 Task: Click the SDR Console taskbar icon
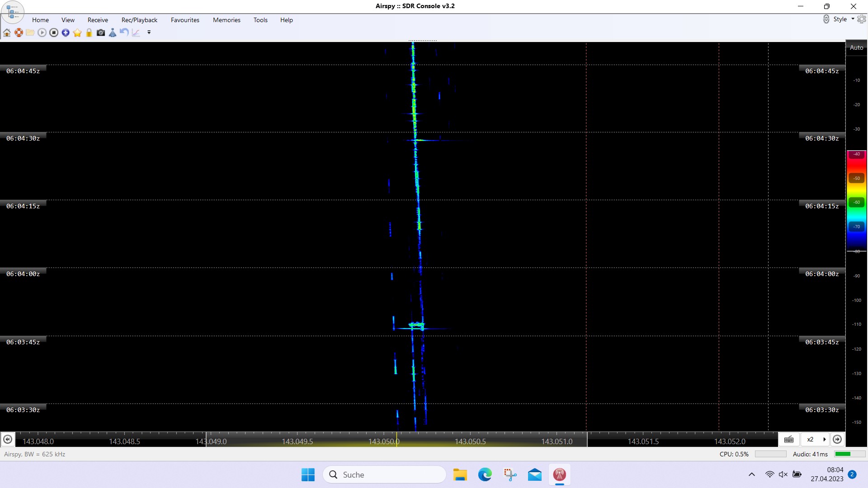(560, 474)
